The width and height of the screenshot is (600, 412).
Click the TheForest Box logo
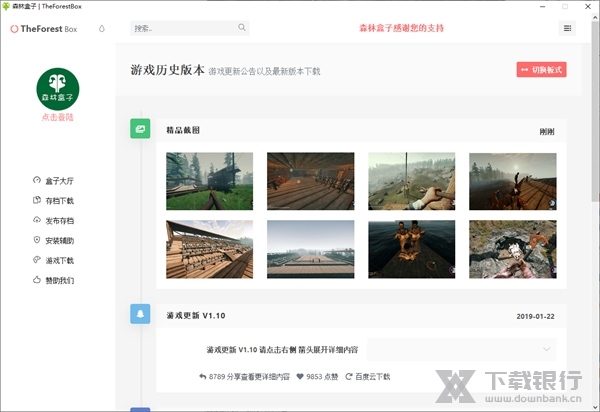click(x=44, y=29)
